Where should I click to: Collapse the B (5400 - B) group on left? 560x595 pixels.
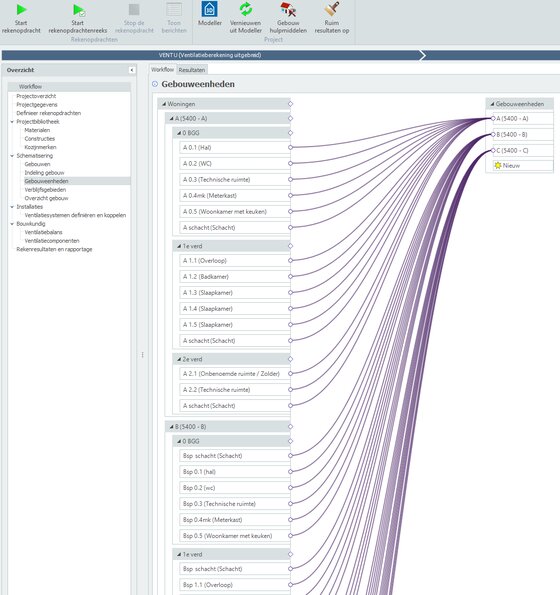(x=171, y=427)
